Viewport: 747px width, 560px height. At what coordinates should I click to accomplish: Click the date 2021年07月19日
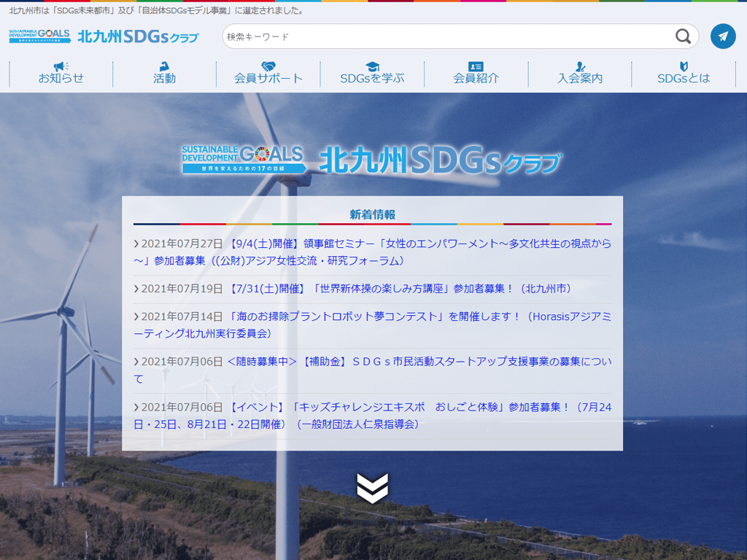tap(182, 289)
